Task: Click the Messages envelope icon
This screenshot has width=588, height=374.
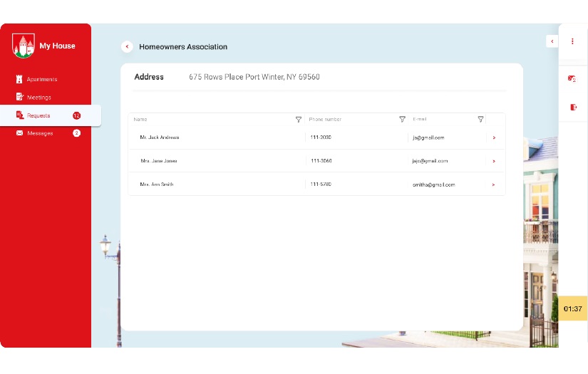Action: pyautogui.click(x=19, y=133)
